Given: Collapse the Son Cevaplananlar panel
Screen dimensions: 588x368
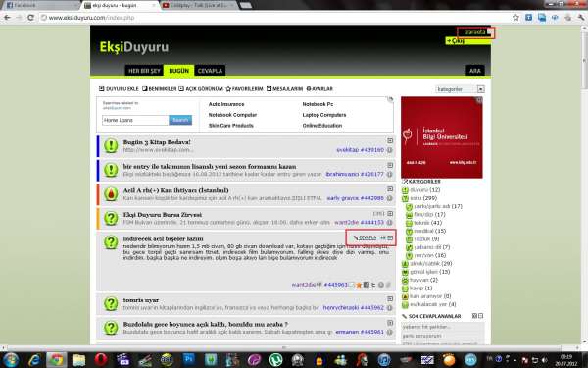Looking at the screenshot, I should [x=481, y=316].
